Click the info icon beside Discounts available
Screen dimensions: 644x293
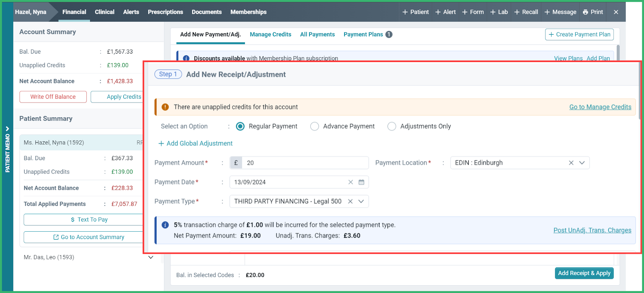pos(186,58)
